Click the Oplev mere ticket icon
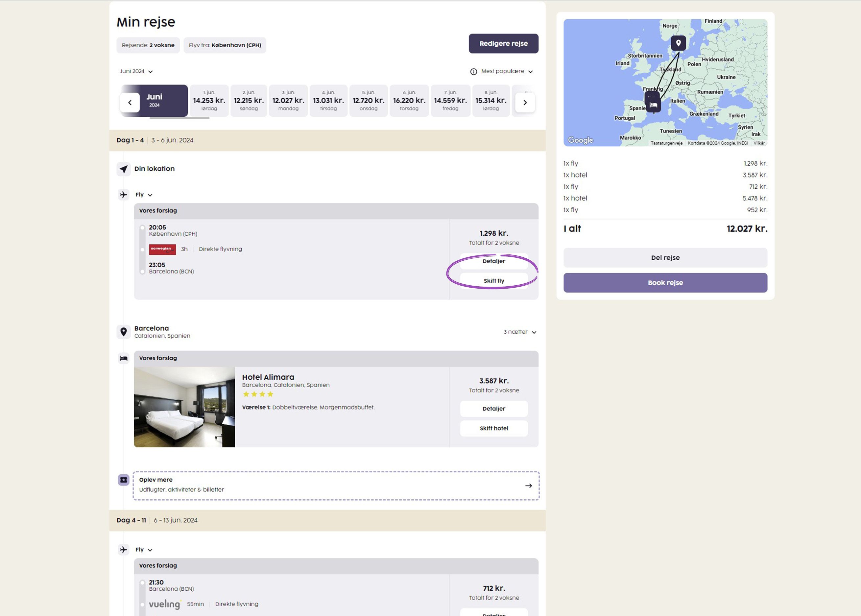 tap(124, 480)
